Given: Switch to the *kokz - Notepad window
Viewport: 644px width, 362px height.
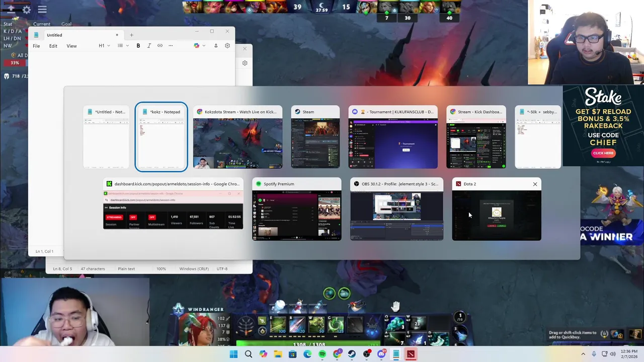Looking at the screenshot, I should pos(161,137).
